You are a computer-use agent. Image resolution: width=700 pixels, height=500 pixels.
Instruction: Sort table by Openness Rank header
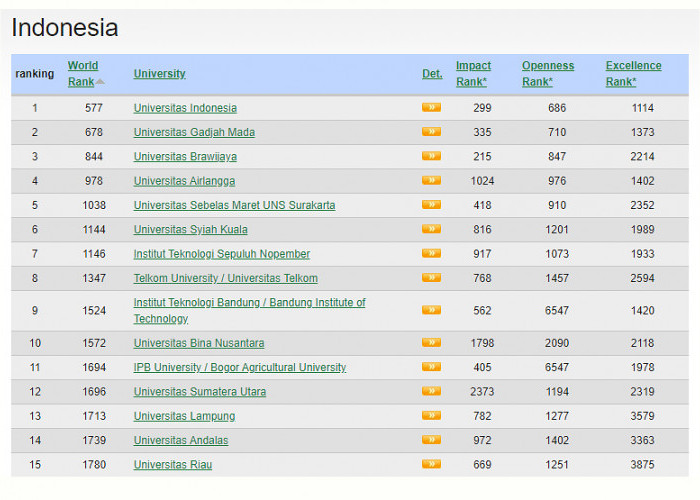548,74
